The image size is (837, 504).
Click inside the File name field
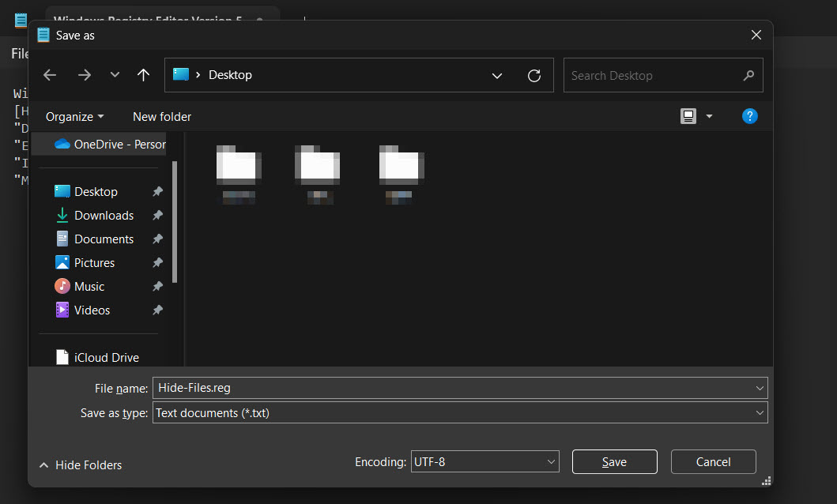(x=395, y=388)
